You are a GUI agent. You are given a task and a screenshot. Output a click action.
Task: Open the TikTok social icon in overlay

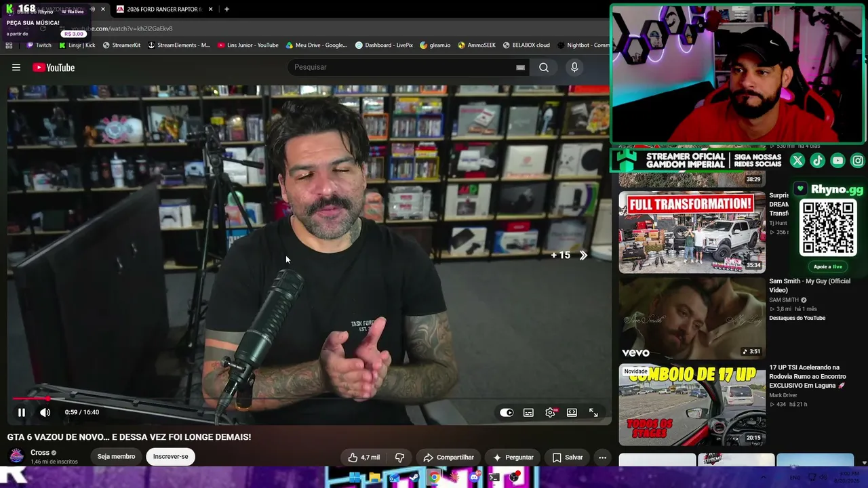pos(817,161)
